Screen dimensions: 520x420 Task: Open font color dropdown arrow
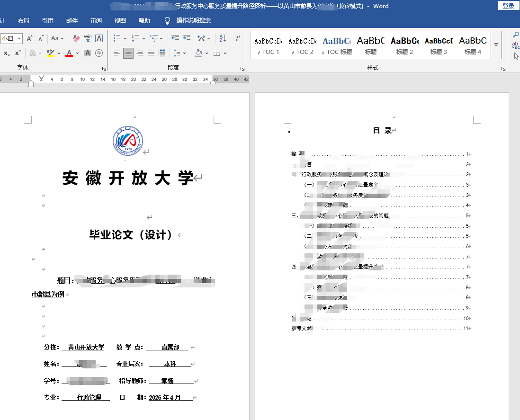click(77, 53)
